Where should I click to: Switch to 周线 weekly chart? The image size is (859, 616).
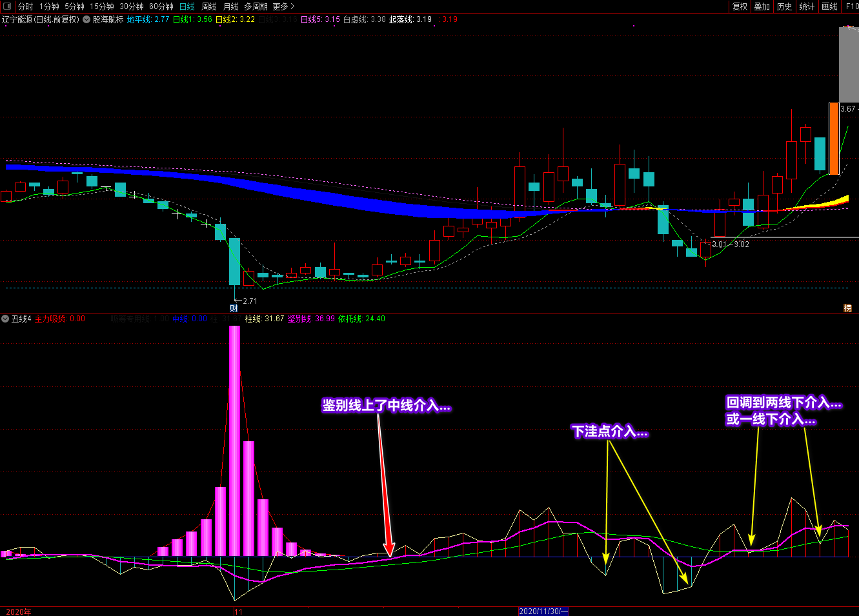pos(209,6)
